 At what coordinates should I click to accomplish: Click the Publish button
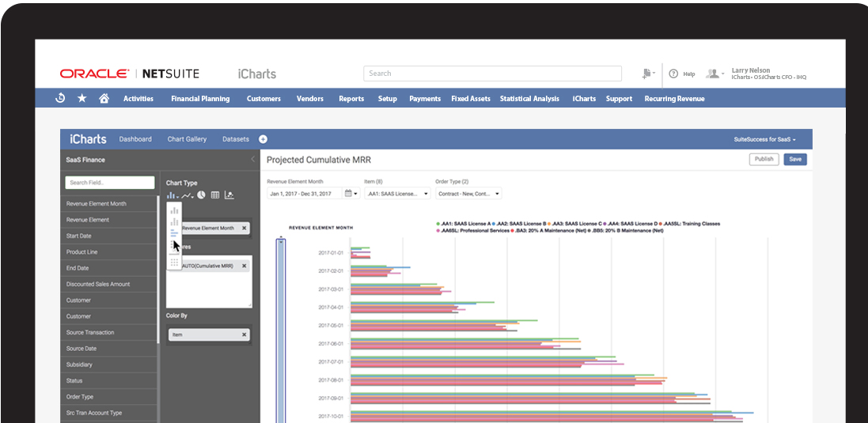pos(764,159)
